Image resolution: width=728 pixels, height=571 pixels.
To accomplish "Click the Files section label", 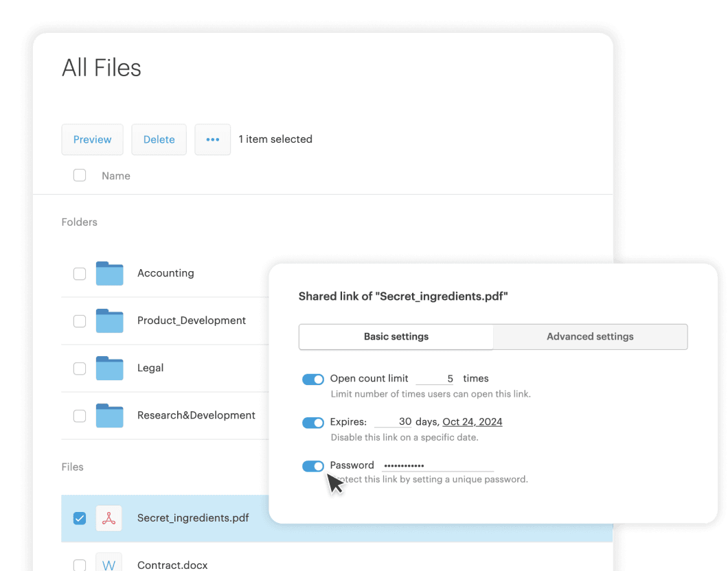I will pos(72,467).
